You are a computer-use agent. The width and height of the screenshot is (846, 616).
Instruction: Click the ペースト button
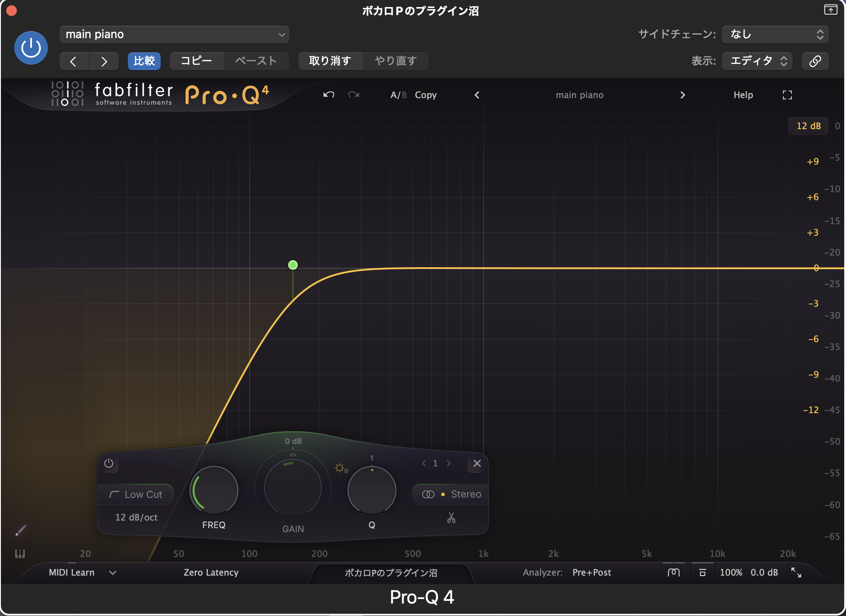click(x=256, y=61)
